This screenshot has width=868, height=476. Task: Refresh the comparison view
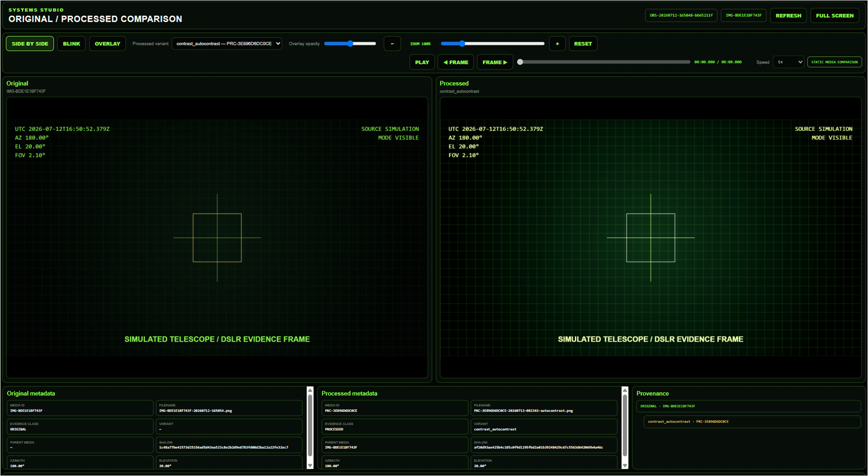coord(788,15)
